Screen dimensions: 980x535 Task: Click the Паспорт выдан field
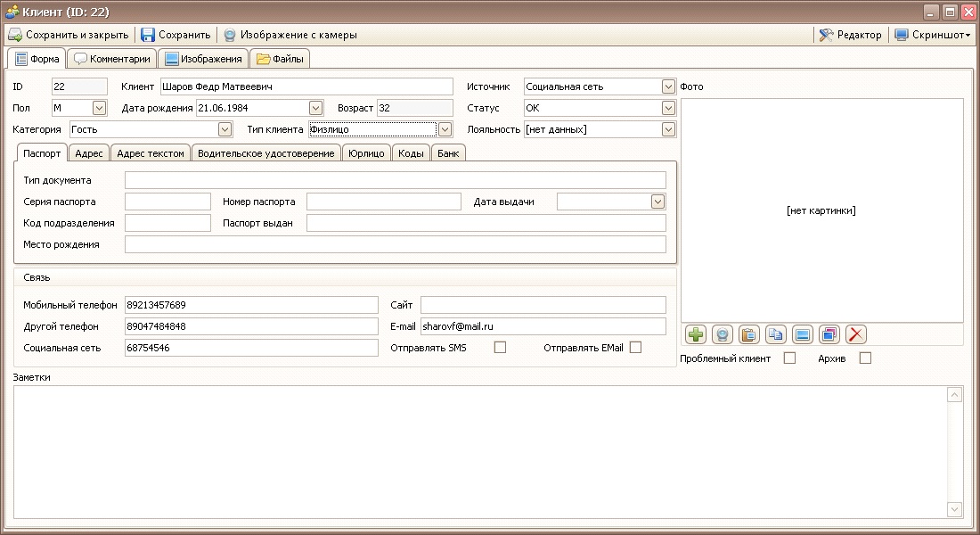point(486,223)
